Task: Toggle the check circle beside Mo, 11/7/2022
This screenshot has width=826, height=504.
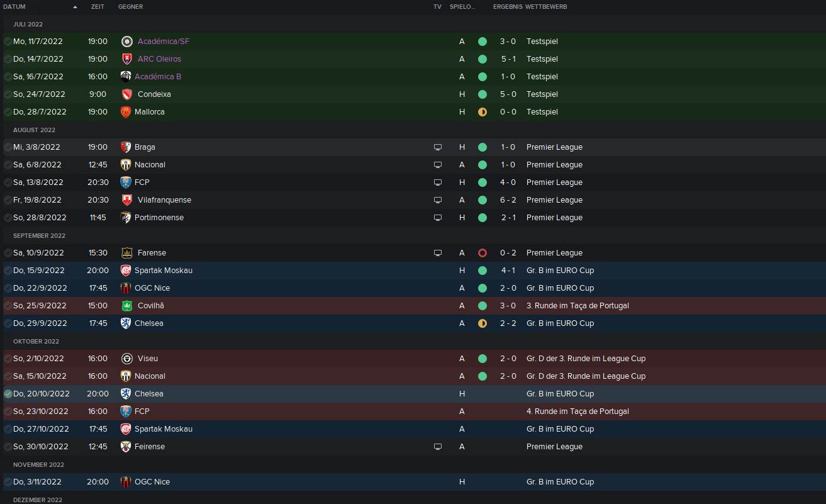Action: point(8,42)
